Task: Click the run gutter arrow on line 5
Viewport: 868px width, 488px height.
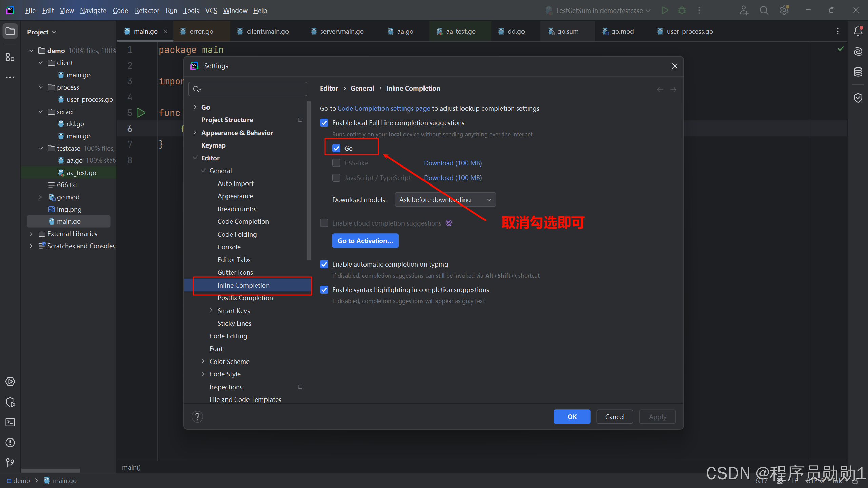Action: click(141, 113)
